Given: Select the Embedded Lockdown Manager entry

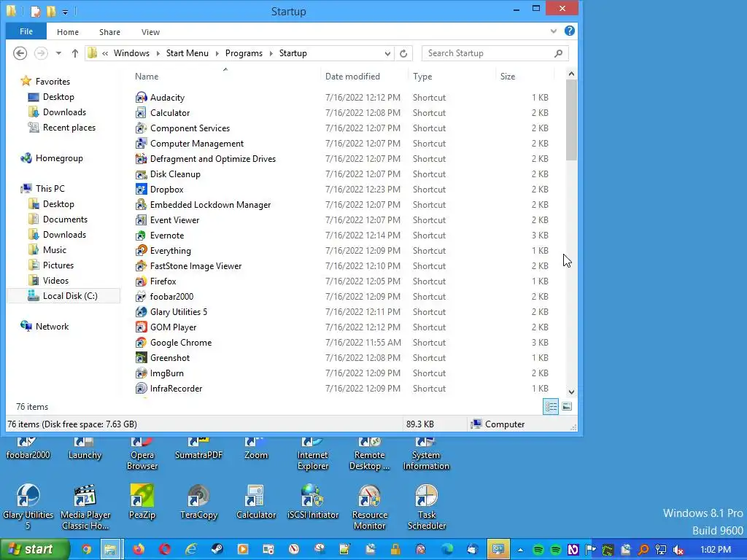Looking at the screenshot, I should coord(210,205).
